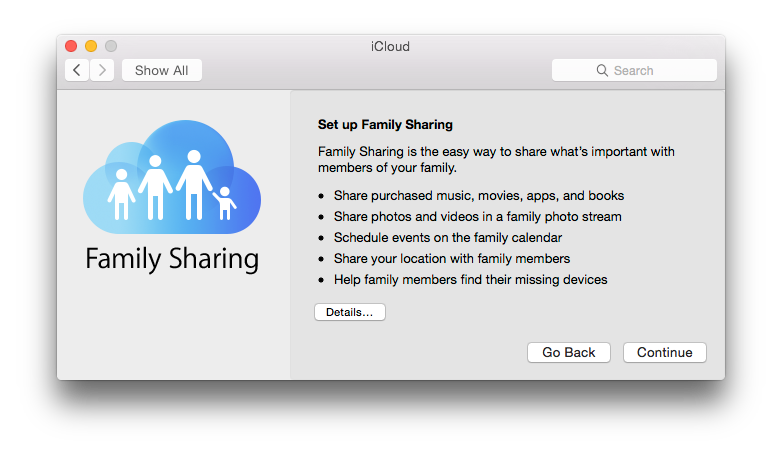782x459 pixels.
Task: Continue Family Sharing setup
Action: (x=664, y=353)
